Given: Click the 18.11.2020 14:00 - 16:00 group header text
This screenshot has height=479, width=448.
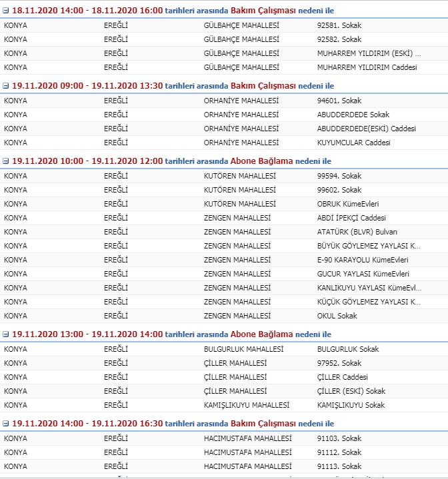Looking at the screenshot, I should point(173,11).
